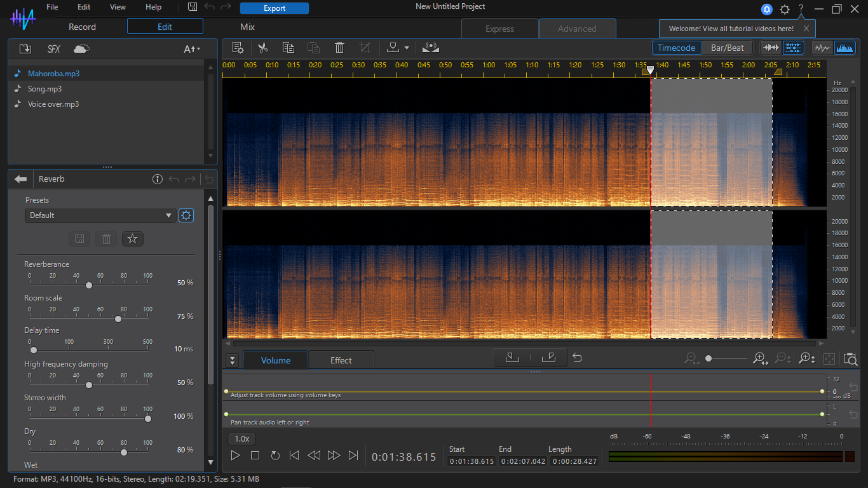
Task: Open the Presets Default dropdown
Action: [x=100, y=215]
